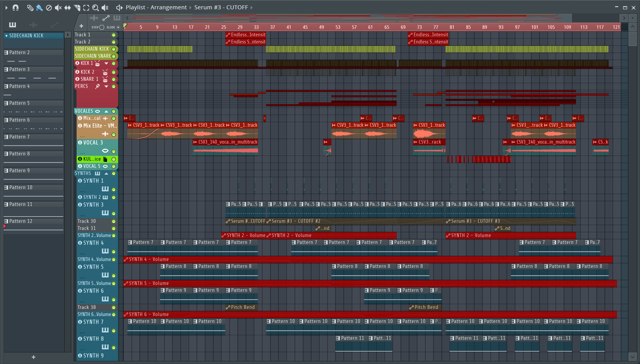The image size is (640, 364).
Task: Focus audio clips using the waveform icon
Action: [94, 18]
